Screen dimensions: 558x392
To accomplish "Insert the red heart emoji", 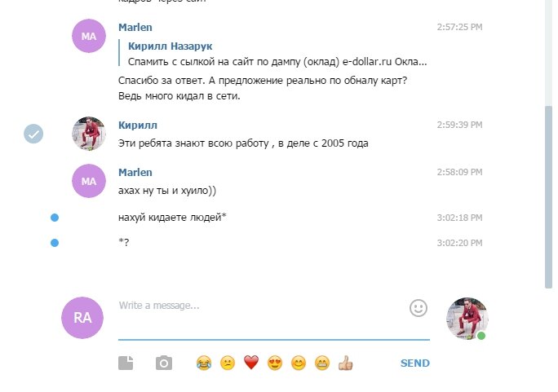I will (x=251, y=363).
